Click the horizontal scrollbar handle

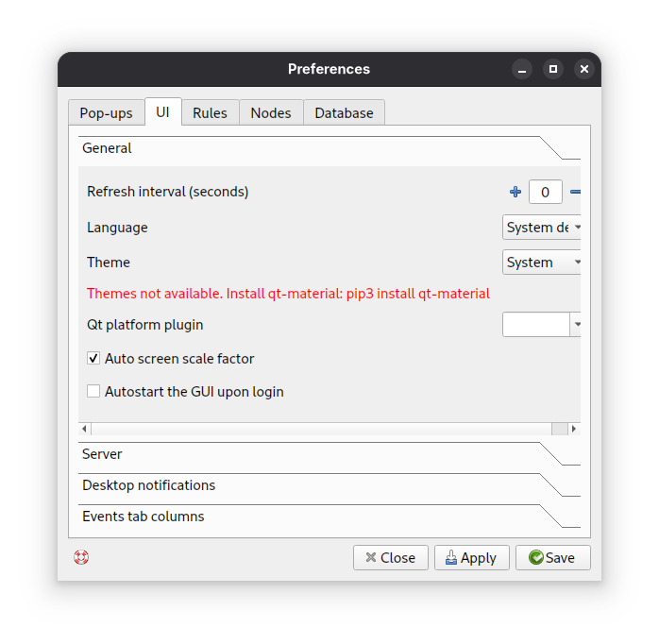pos(559,429)
